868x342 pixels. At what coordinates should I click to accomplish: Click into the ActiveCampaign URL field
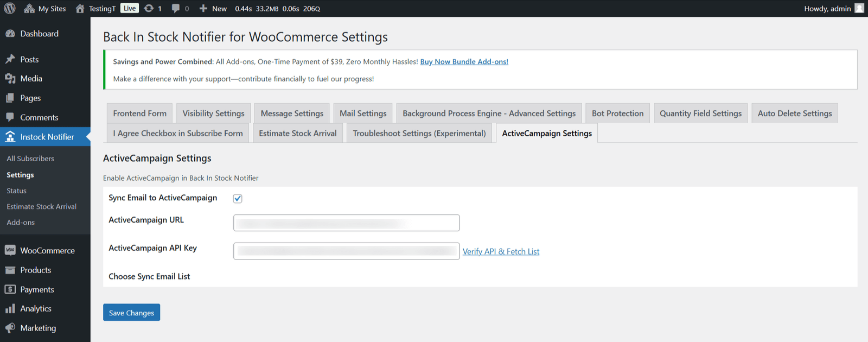click(x=347, y=223)
